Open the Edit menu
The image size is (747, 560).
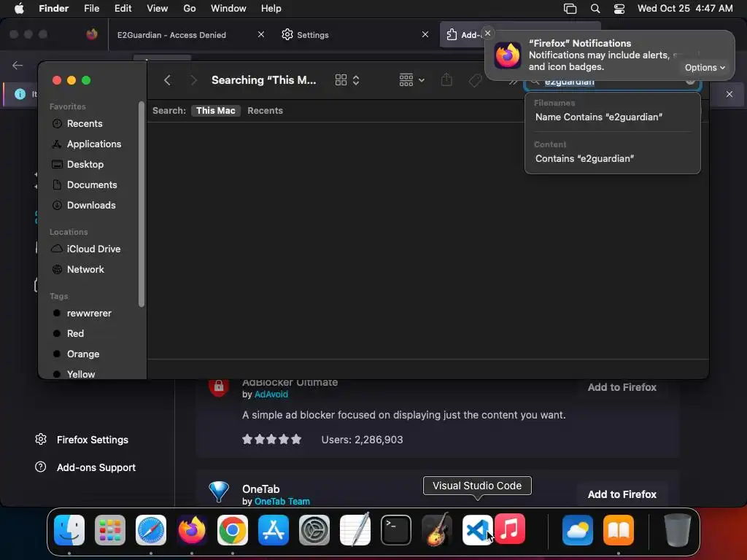pos(123,9)
